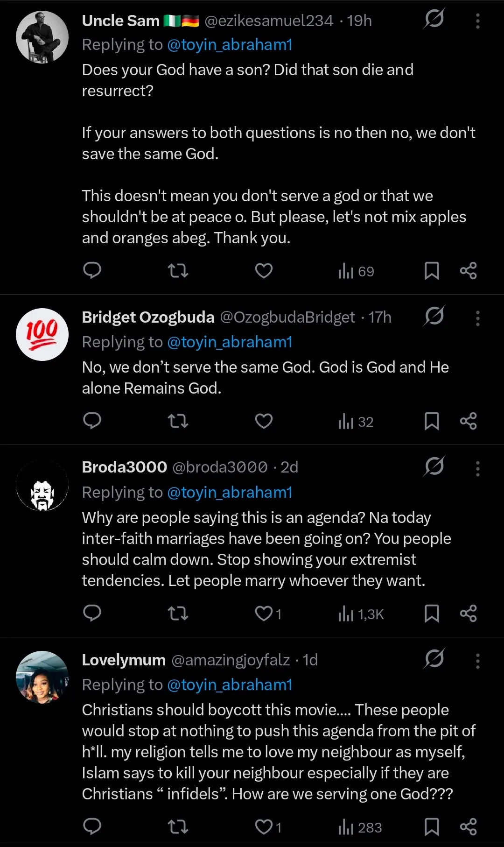Share Uncle Sam's tweet
Image resolution: width=504 pixels, height=847 pixels.
click(x=468, y=271)
